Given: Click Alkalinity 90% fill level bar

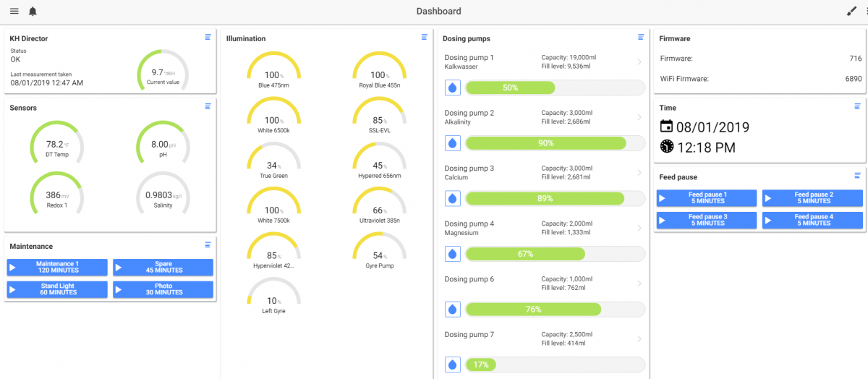Looking at the screenshot, I should coord(555,143).
